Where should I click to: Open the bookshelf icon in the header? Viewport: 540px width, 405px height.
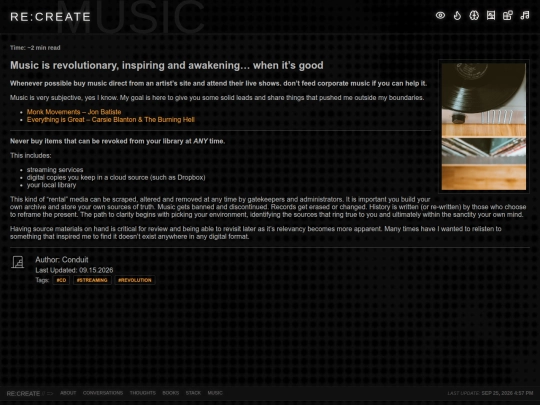click(491, 15)
